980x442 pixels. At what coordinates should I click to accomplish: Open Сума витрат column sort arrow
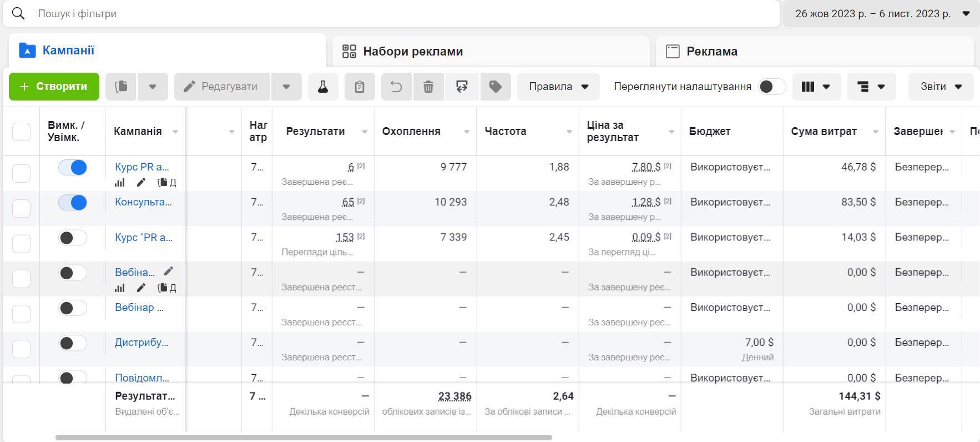876,132
